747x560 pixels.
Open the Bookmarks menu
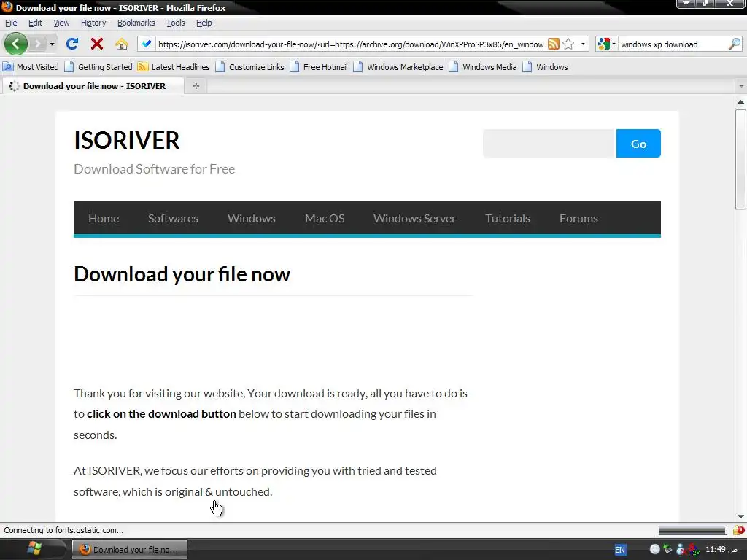(136, 23)
